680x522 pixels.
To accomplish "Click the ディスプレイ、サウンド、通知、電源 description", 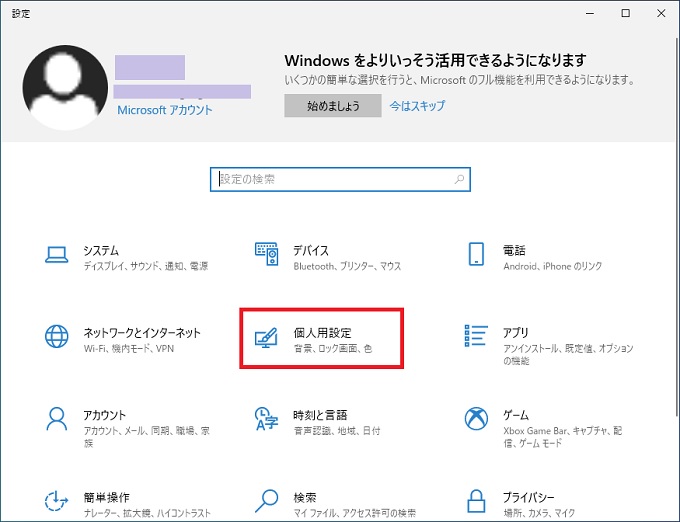I will tap(146, 266).
